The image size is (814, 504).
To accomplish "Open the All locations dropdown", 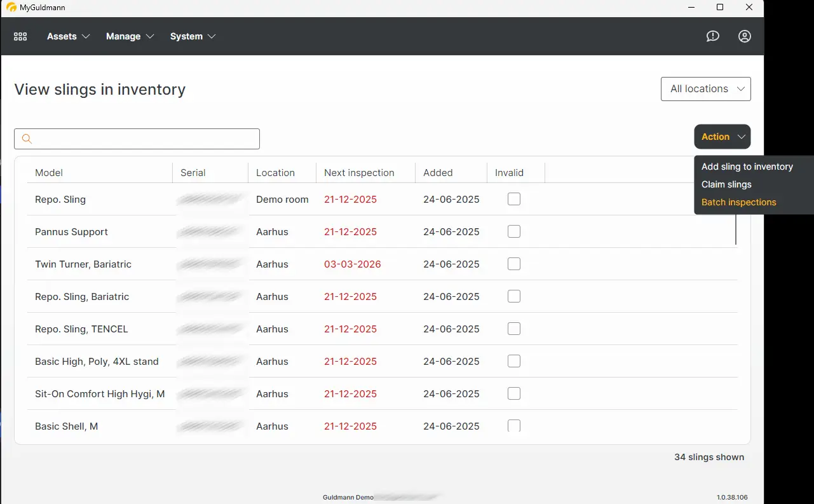I will point(705,88).
